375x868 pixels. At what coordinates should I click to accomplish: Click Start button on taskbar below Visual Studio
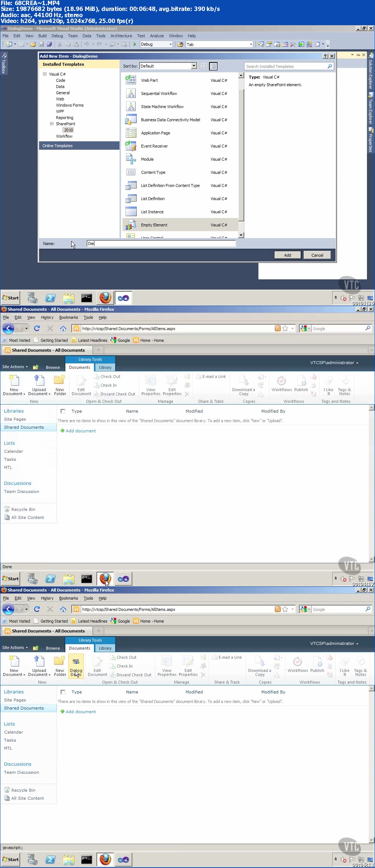coord(10,298)
